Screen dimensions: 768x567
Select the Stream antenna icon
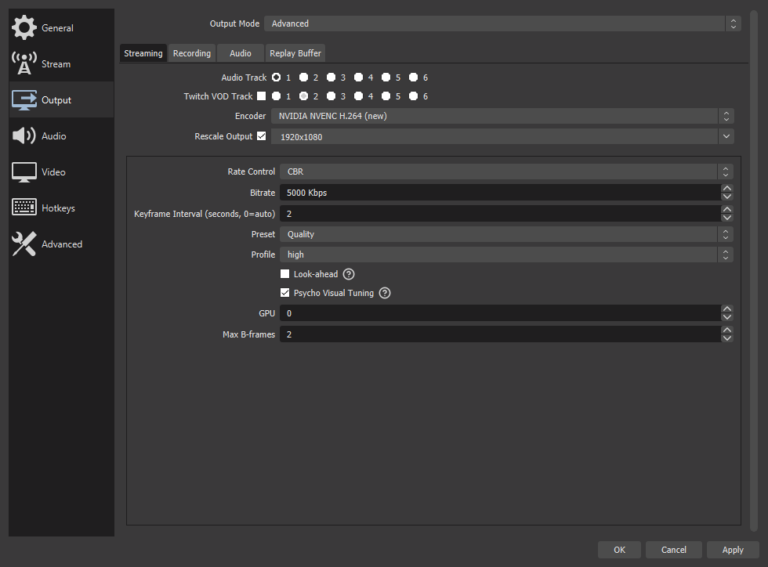24,64
